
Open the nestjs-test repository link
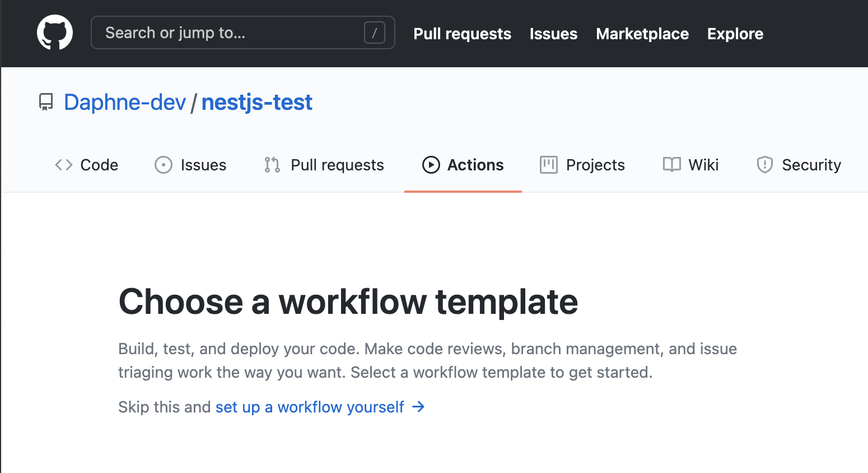tap(256, 102)
